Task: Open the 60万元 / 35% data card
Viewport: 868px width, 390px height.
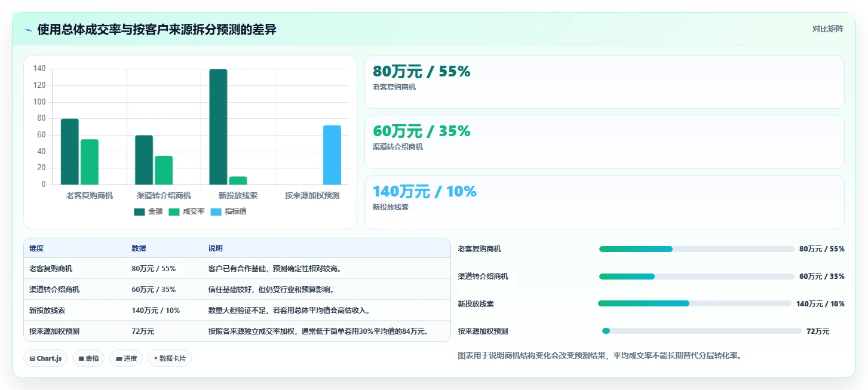Action: coord(604,142)
